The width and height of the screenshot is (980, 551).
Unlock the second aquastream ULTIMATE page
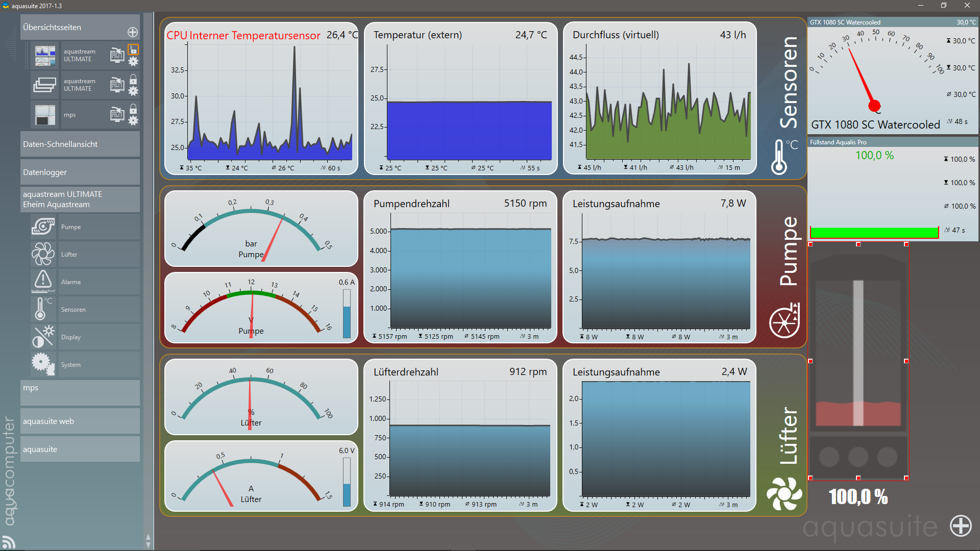click(x=133, y=79)
